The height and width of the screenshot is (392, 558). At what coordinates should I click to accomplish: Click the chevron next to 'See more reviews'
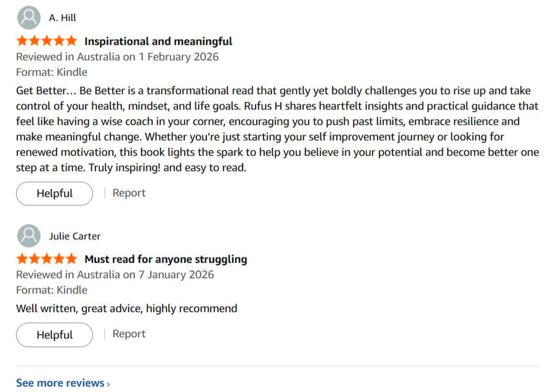(108, 384)
